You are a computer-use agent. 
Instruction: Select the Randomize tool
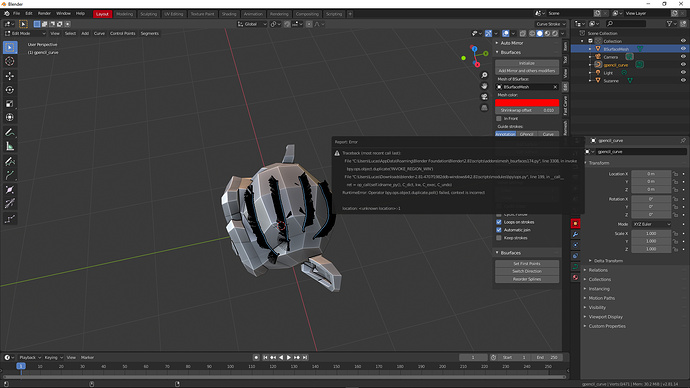coord(10,219)
